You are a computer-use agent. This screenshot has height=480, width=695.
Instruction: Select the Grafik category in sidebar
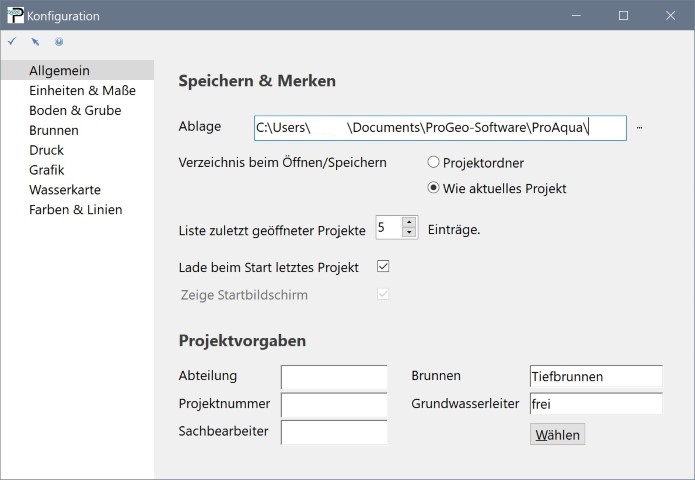pyautogui.click(x=47, y=170)
